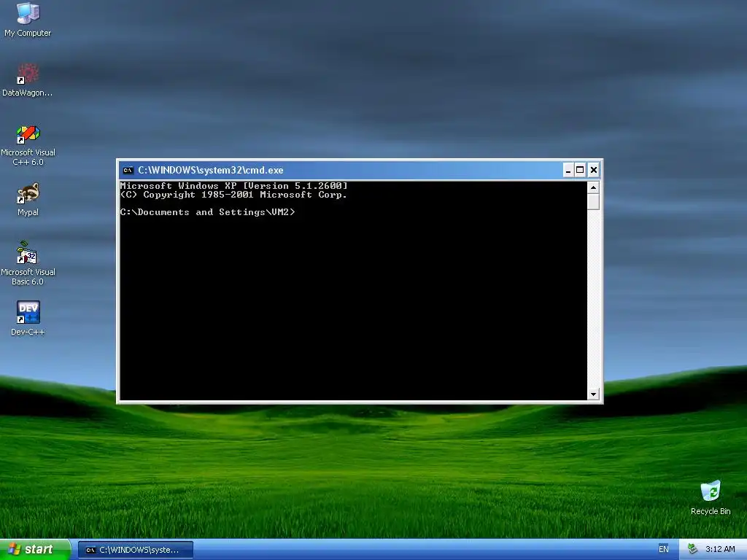Click the console scrollbar up arrow
The image size is (747, 560).
click(593, 187)
